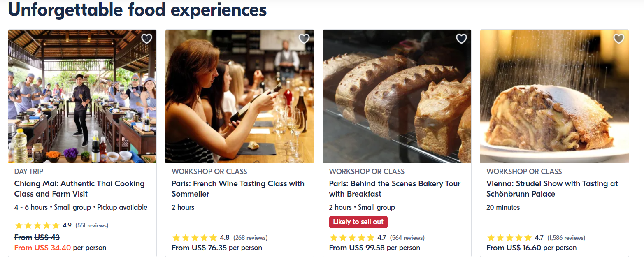Favorite the Paris bakery tour card
Viewport: 644px width, 262px height.
tap(461, 39)
